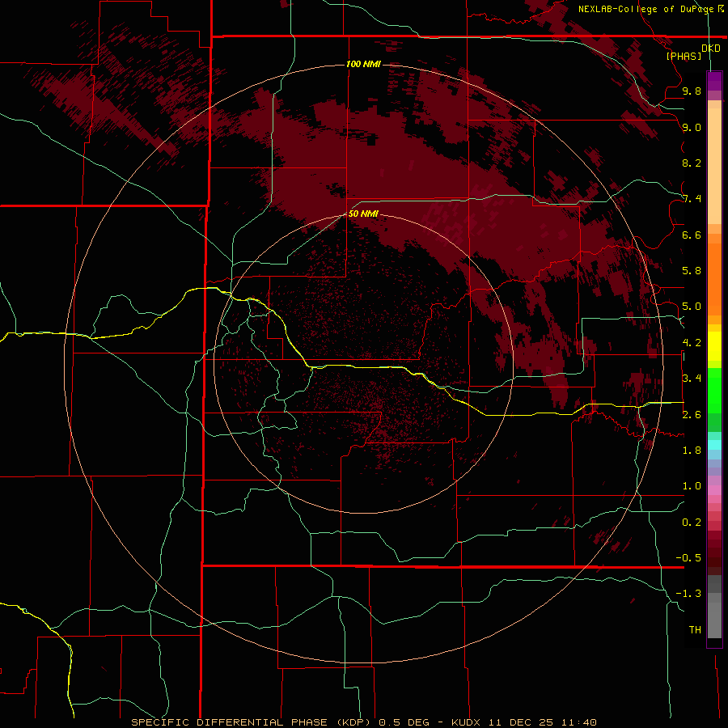Click the 11:40 timestamp
The width and height of the screenshot is (728, 728).
coord(578,722)
